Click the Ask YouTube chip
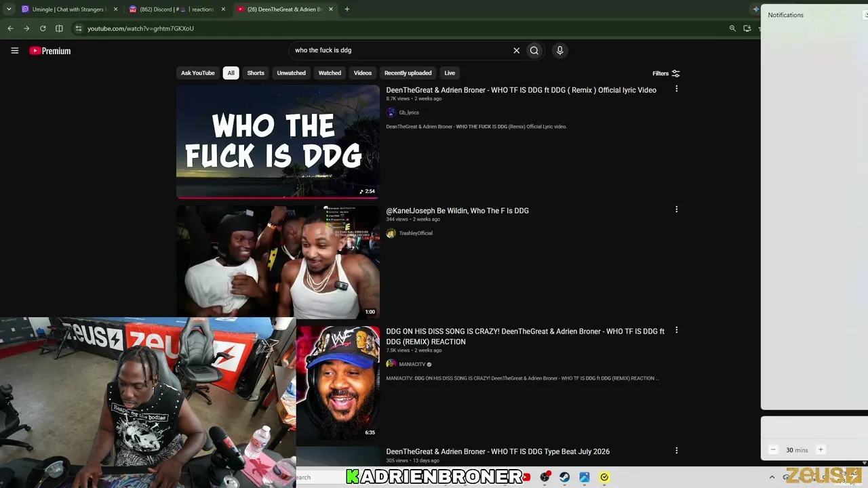The width and height of the screenshot is (868, 488). click(x=198, y=73)
